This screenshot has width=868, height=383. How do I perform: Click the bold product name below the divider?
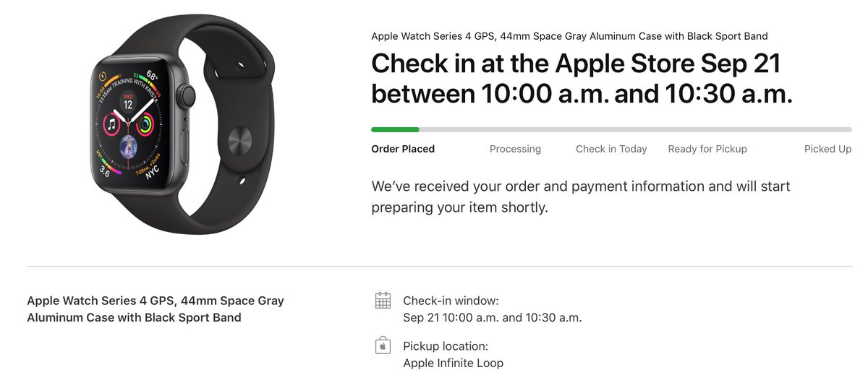click(x=156, y=309)
